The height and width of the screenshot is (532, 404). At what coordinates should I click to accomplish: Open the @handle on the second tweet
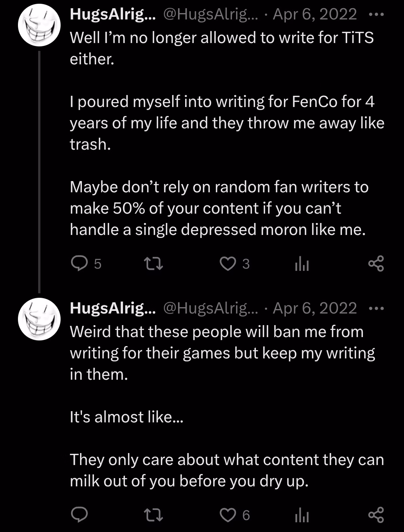click(x=211, y=309)
